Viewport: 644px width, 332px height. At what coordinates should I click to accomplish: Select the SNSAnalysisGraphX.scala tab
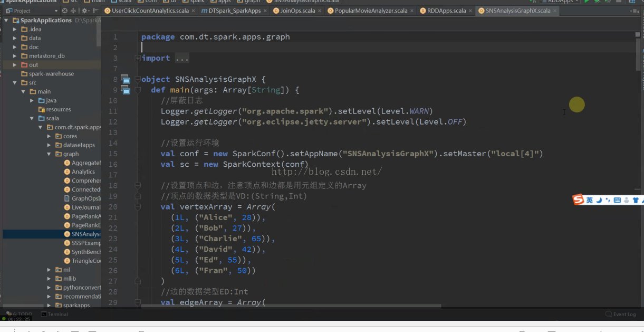point(518,11)
